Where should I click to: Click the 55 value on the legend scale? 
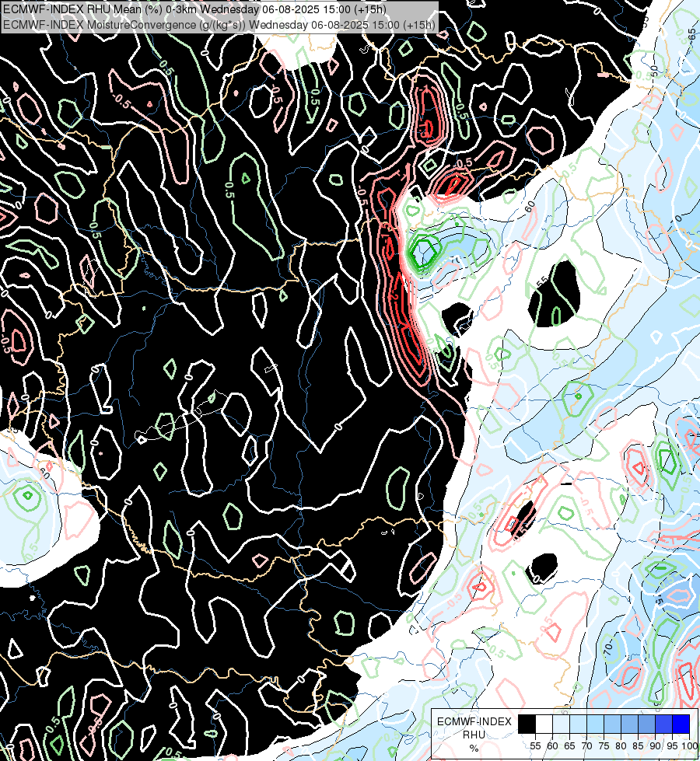pyautogui.click(x=535, y=746)
